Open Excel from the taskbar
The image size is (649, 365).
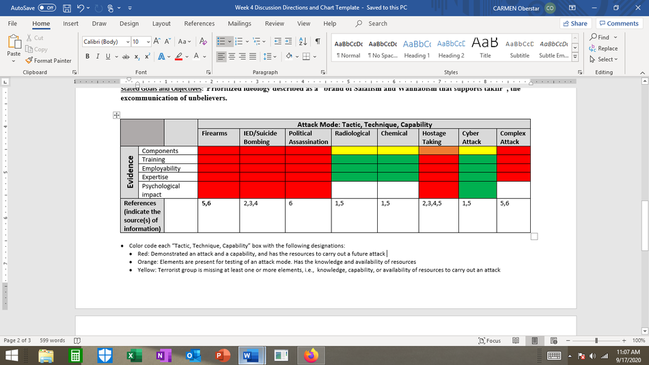134,355
